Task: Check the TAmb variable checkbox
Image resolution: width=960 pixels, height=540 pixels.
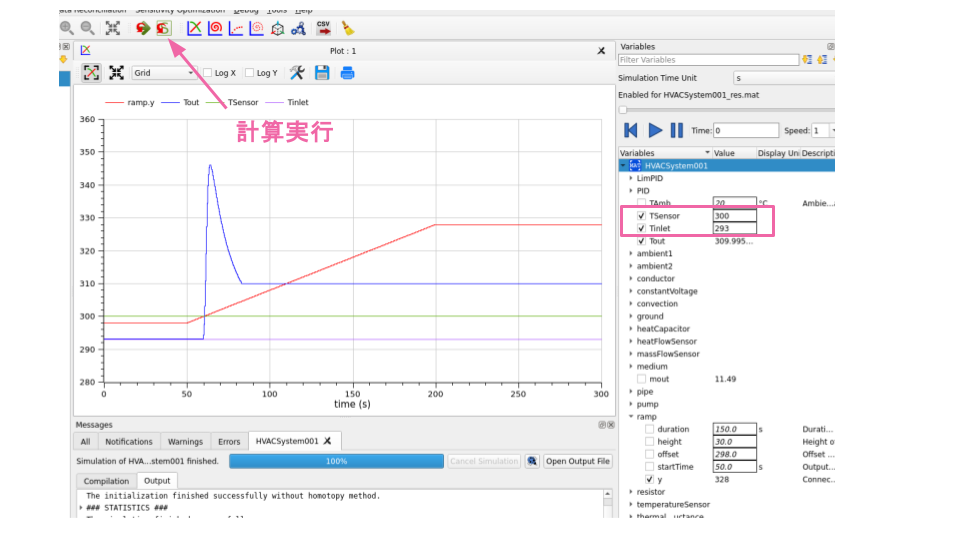Action: click(x=641, y=203)
